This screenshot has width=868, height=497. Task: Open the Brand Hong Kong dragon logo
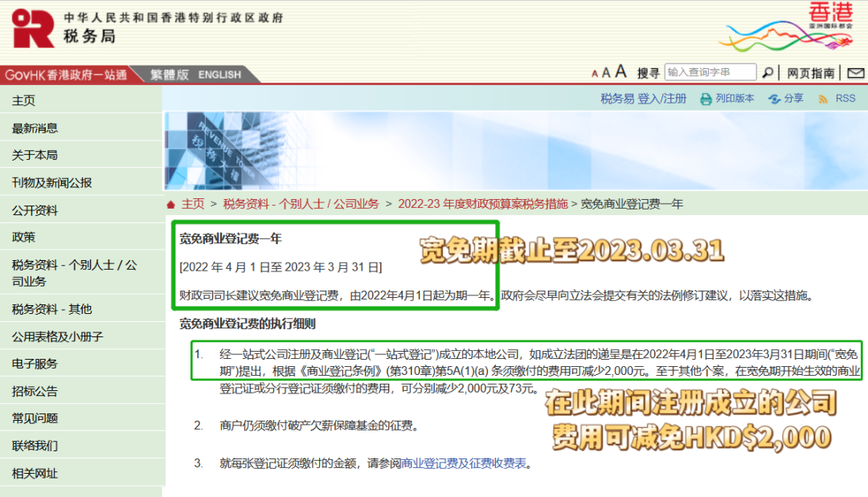[786, 26]
